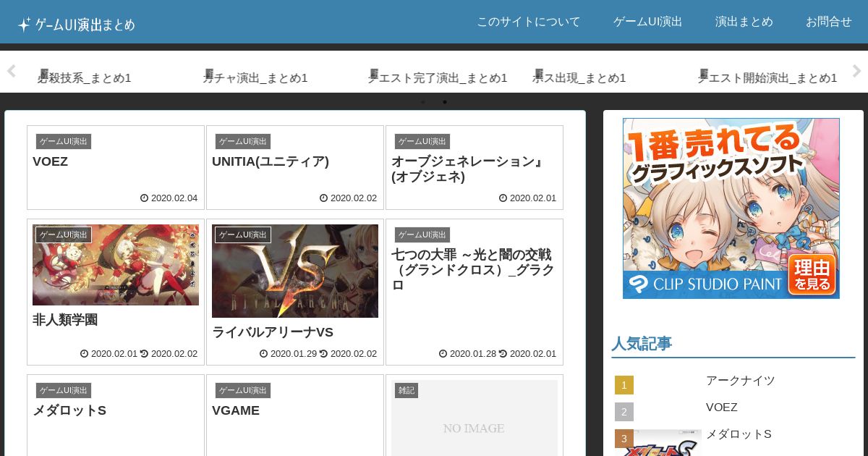The height and width of the screenshot is (456, 868).
Task: Click updated history icon on 七つの大罪 card
Action: tap(503, 353)
